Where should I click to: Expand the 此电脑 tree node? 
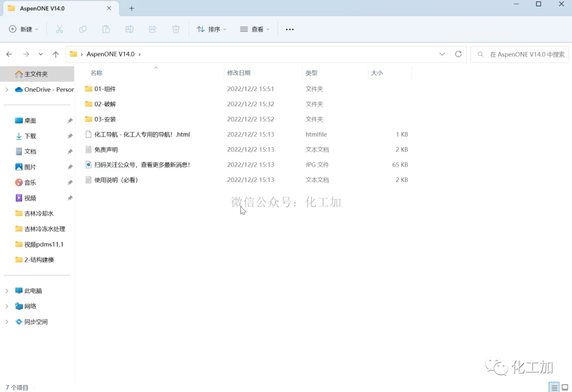pyautogui.click(x=7, y=291)
